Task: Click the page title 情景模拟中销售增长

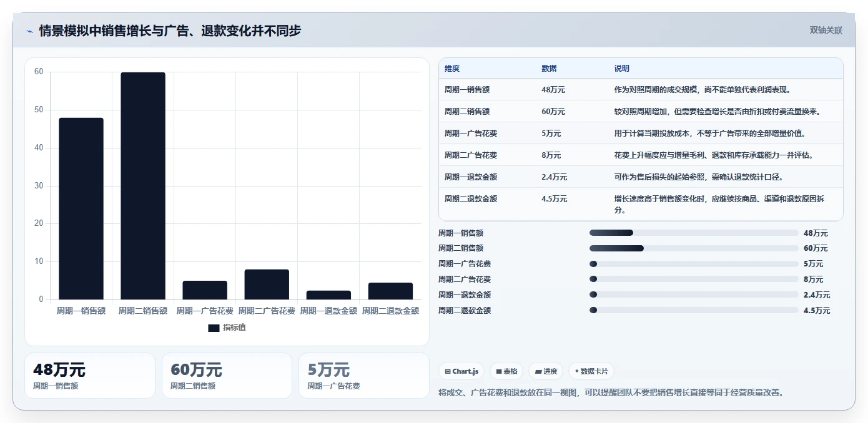Action: coord(170,31)
